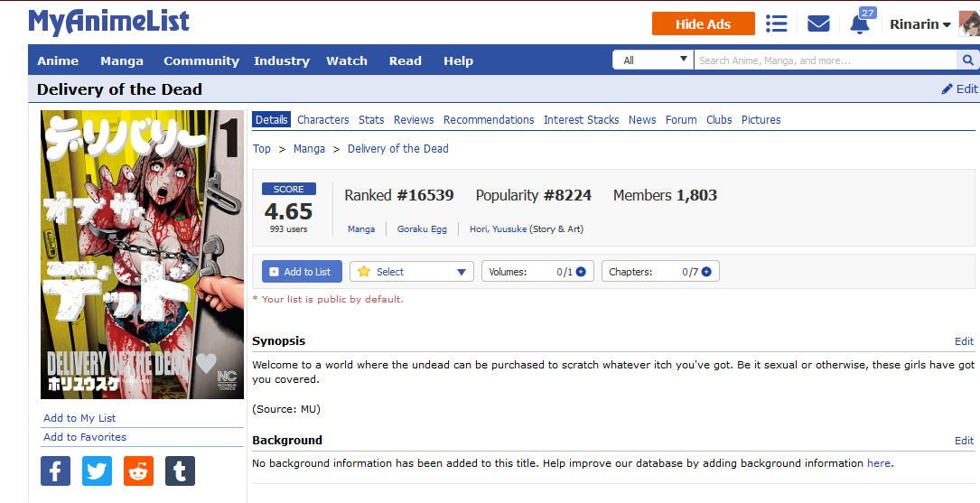Click Add to My List link
Screen dimensions: 980x503
pos(79,418)
